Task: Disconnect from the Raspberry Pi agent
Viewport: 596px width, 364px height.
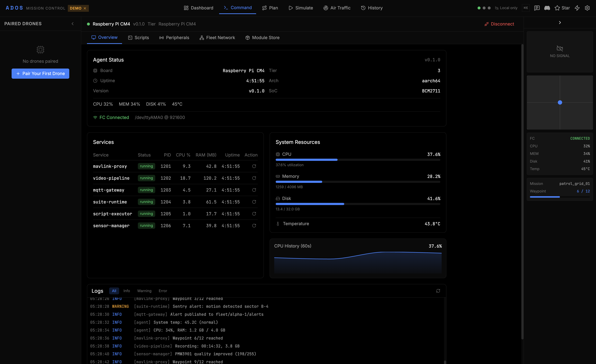Action: 499,24
